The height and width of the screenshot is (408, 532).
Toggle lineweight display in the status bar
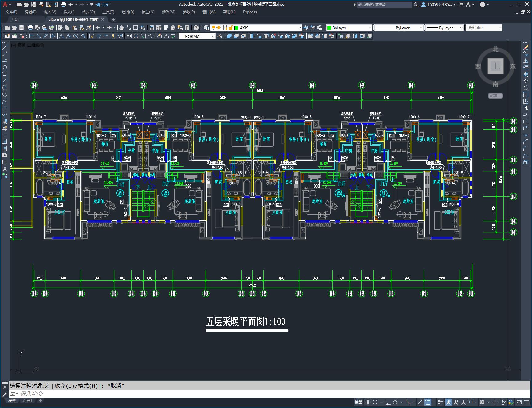tap(440, 402)
